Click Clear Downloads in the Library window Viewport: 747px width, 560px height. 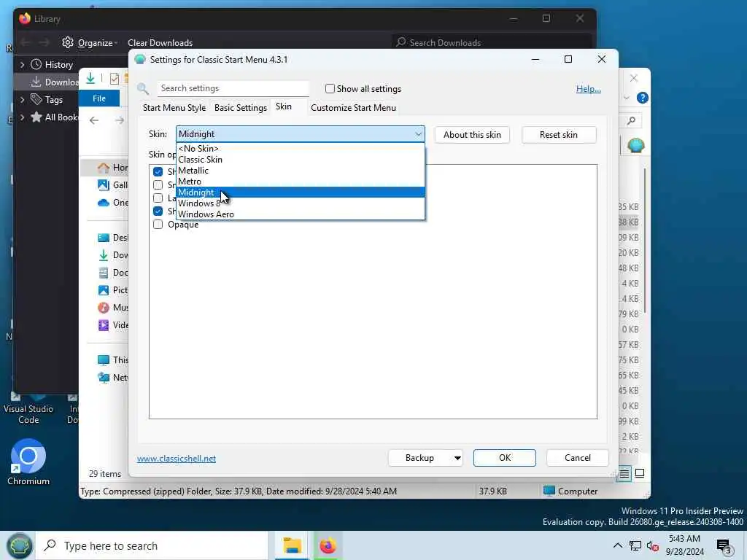tap(160, 43)
